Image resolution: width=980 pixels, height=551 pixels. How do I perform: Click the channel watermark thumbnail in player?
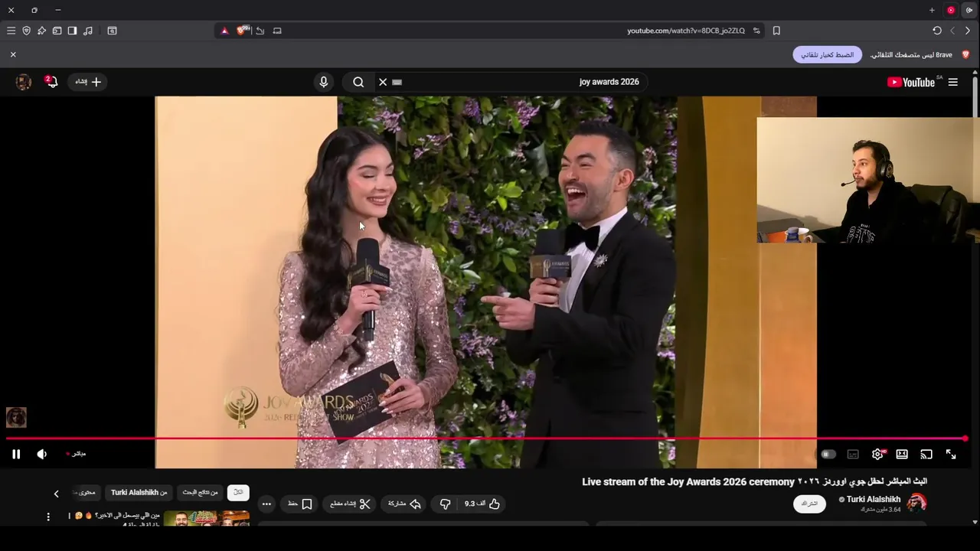pyautogui.click(x=16, y=417)
